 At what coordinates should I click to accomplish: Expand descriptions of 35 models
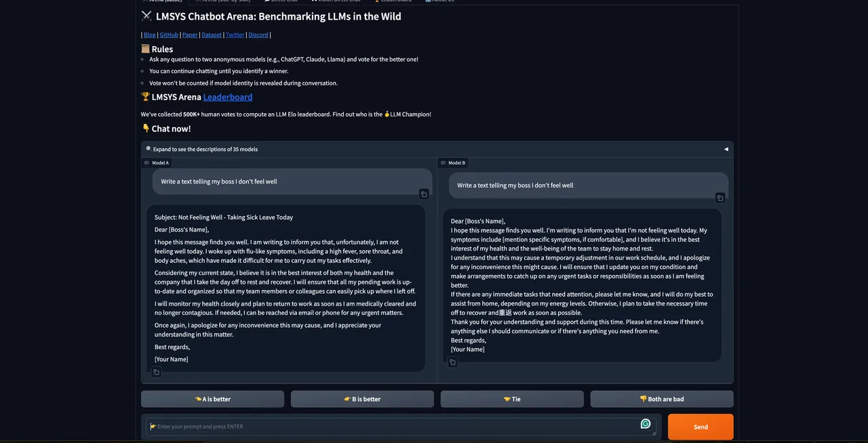(437, 149)
